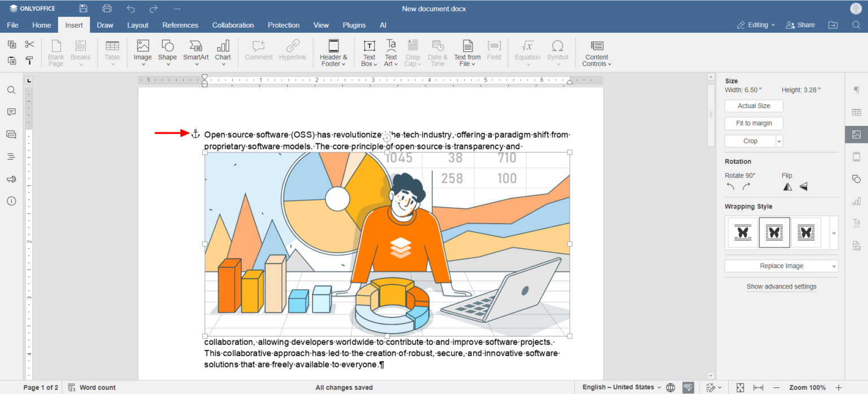Open the Chart insert tool
This screenshot has height=394, width=868.
223,46
